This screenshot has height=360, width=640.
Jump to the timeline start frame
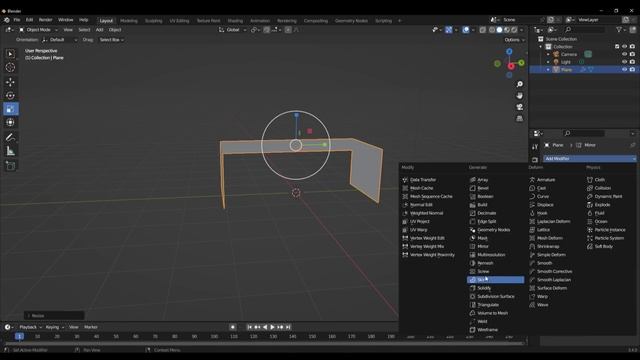tap(249, 327)
